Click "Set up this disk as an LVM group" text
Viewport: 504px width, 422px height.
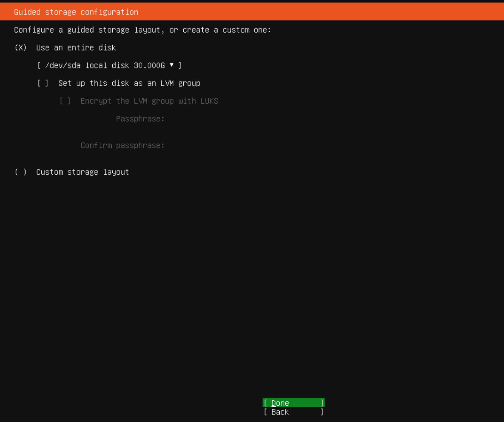[x=129, y=83]
